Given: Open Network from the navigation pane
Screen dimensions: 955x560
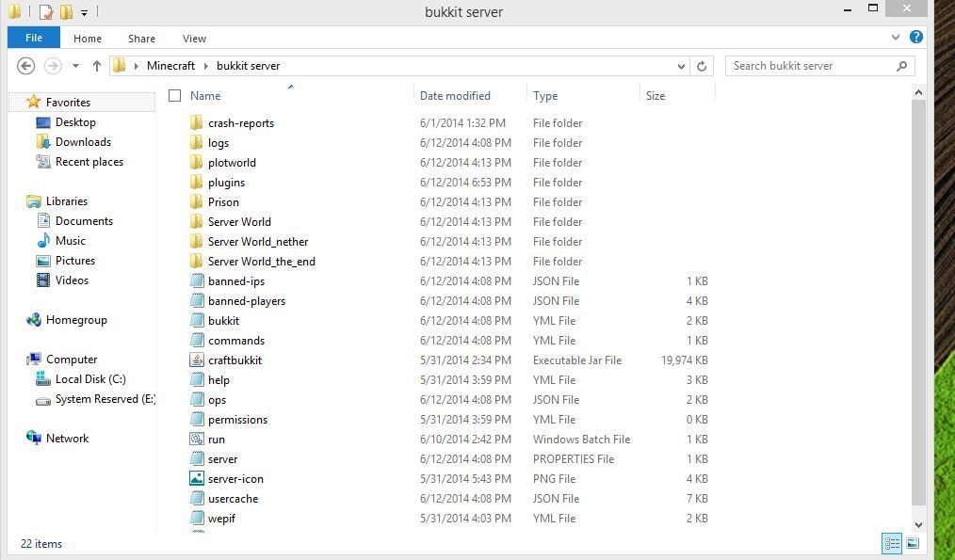Looking at the screenshot, I should pos(67,438).
